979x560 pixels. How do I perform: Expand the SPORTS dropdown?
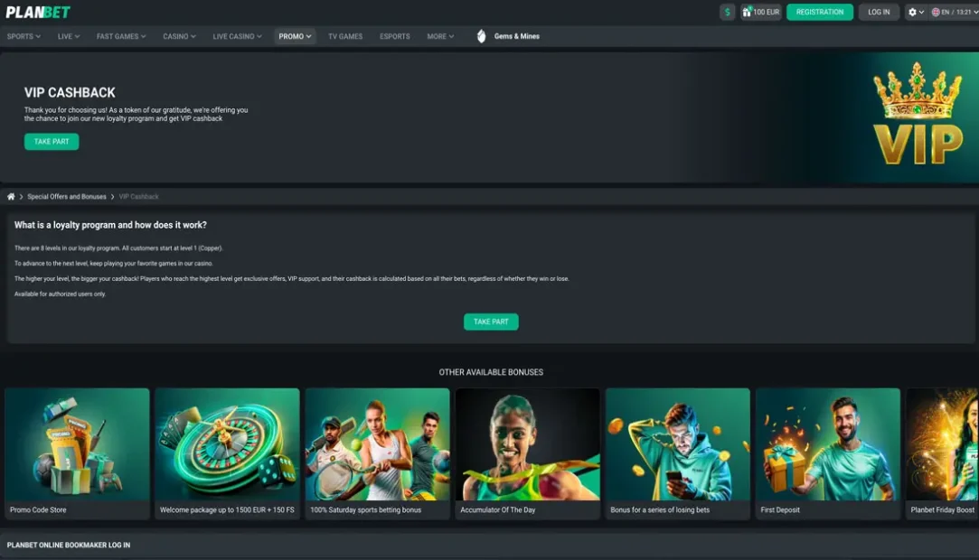click(x=22, y=36)
